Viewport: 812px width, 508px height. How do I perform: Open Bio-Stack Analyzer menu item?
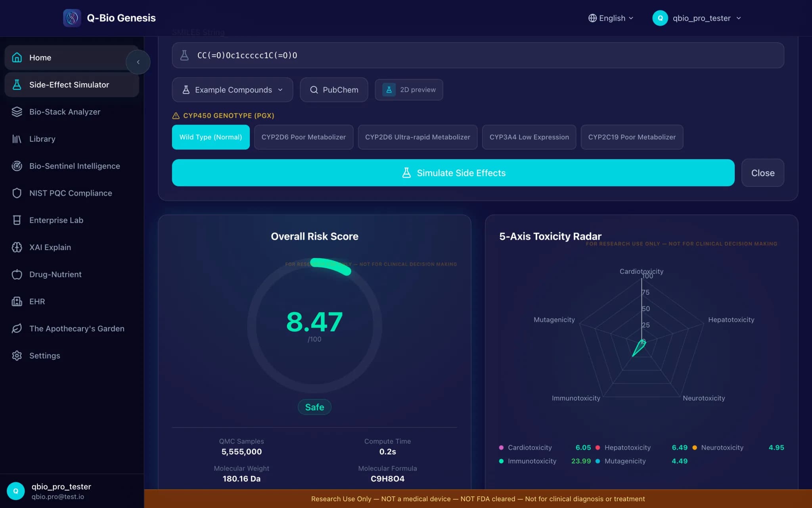pos(72,112)
